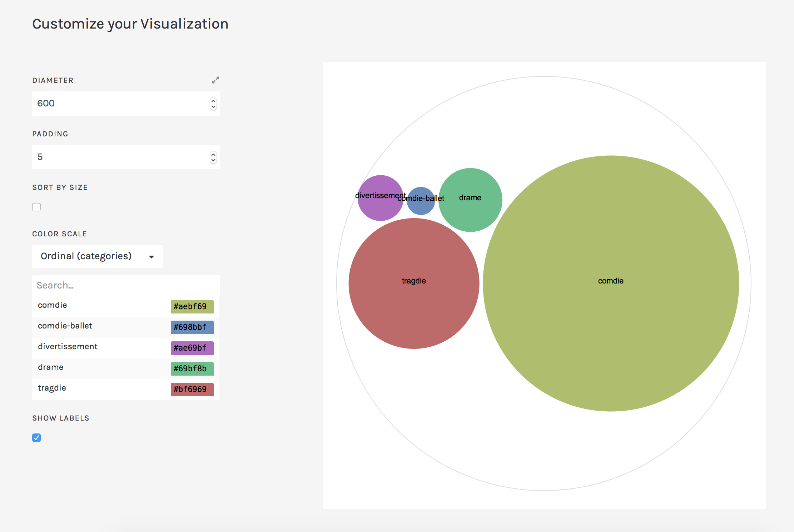Enable the Sort by Size checkbox

(x=36, y=207)
